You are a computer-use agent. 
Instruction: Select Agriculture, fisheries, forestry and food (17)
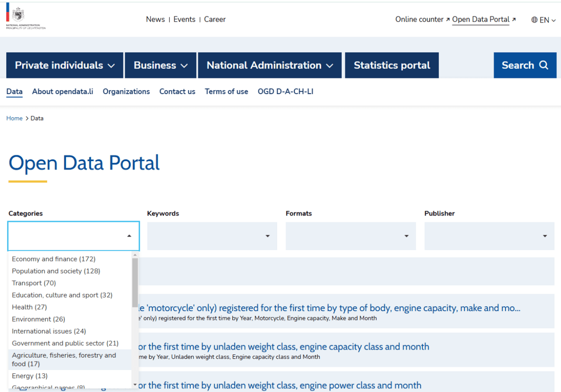pos(70,359)
